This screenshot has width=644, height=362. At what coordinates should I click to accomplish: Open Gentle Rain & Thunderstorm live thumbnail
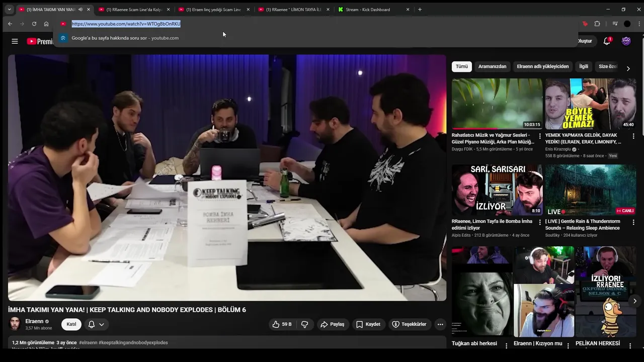[591, 190]
